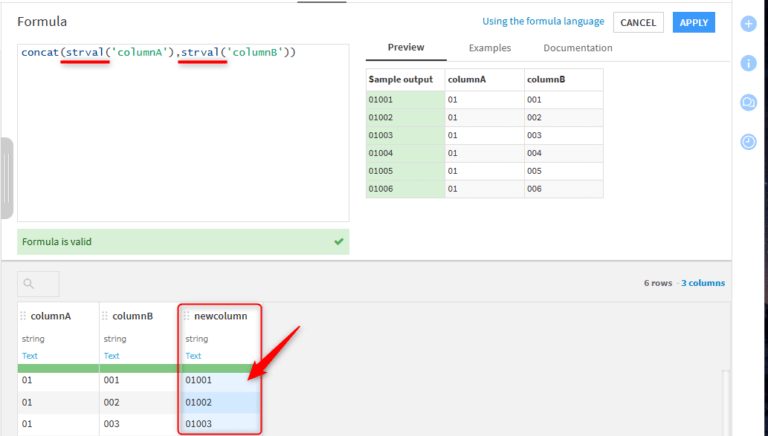Open the Text meaning dropdown under newcolumn

(193, 356)
